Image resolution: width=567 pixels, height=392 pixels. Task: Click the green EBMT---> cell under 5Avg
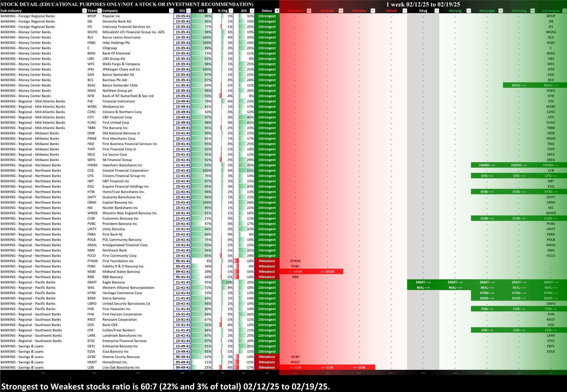[423, 282]
